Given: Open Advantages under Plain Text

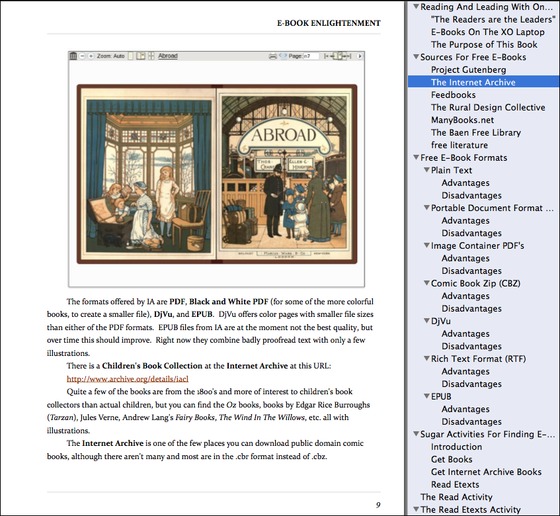Looking at the screenshot, I should [x=465, y=182].
